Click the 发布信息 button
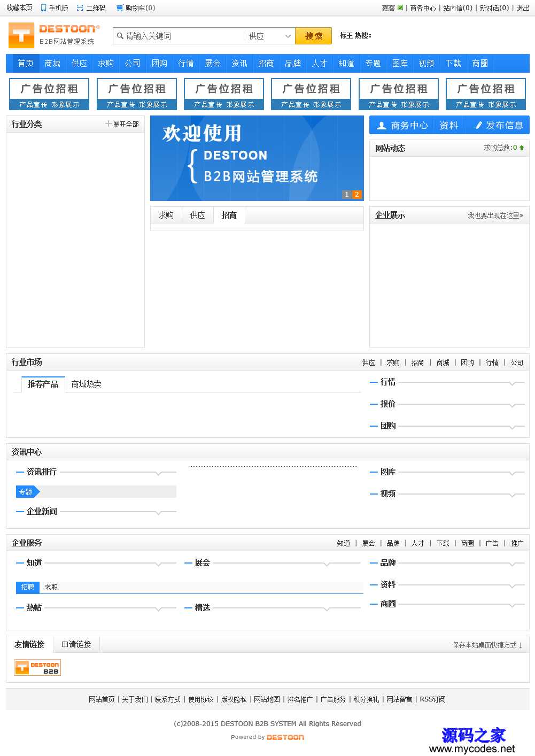The height and width of the screenshot is (756, 535). click(498, 126)
